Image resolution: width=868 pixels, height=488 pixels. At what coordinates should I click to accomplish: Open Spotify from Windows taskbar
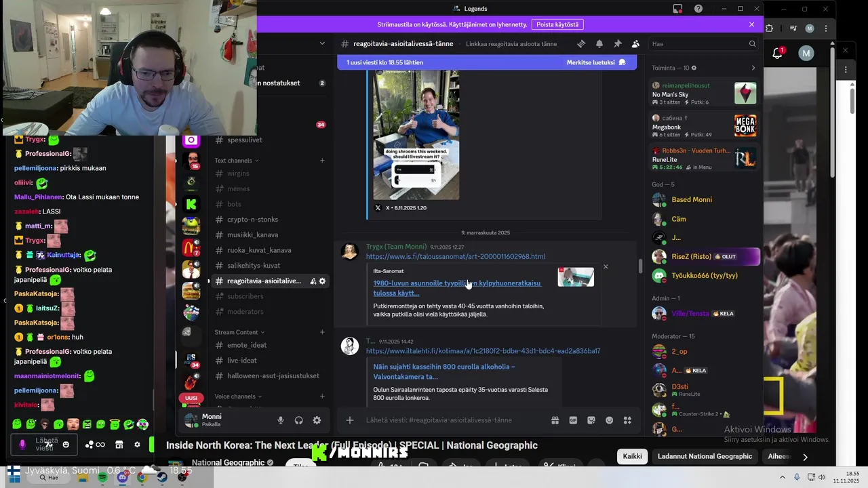pos(102,478)
